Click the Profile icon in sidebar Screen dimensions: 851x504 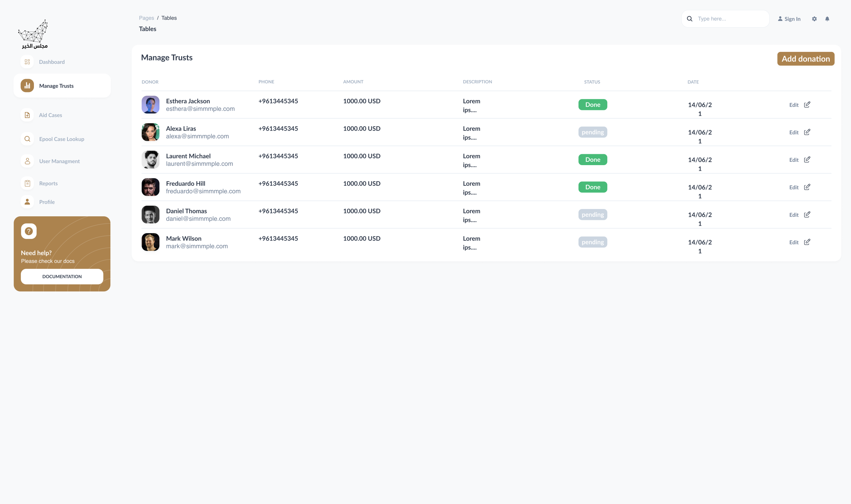[x=27, y=202]
